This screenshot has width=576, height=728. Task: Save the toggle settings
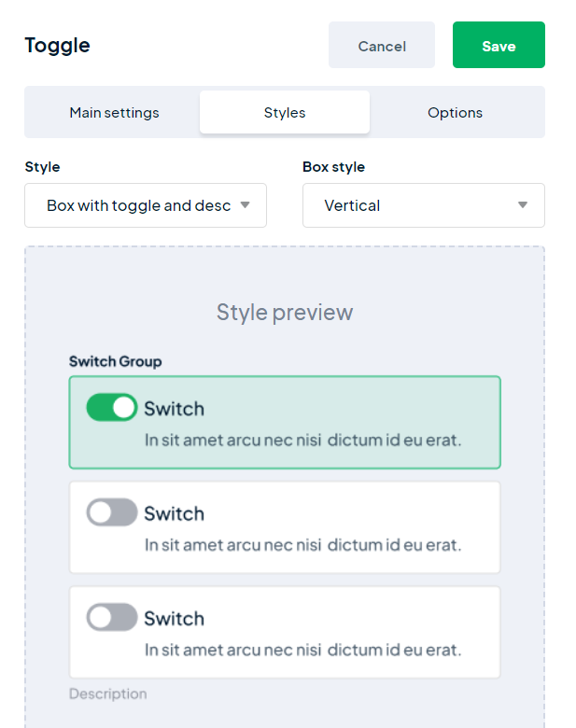click(499, 45)
